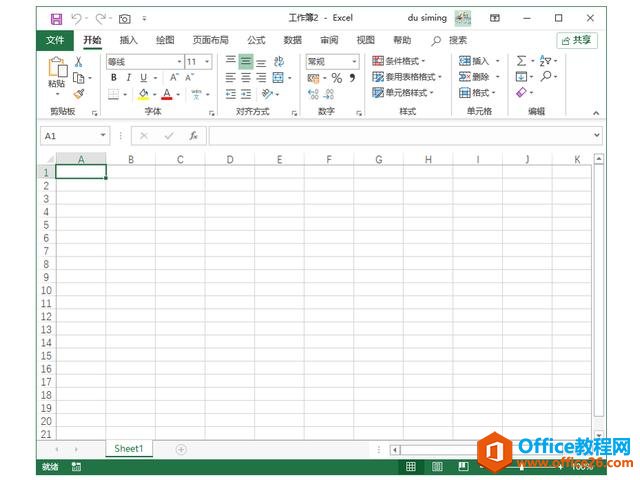The height and width of the screenshot is (480, 640).
Task: Click accounting number format icon
Action: click(313, 78)
